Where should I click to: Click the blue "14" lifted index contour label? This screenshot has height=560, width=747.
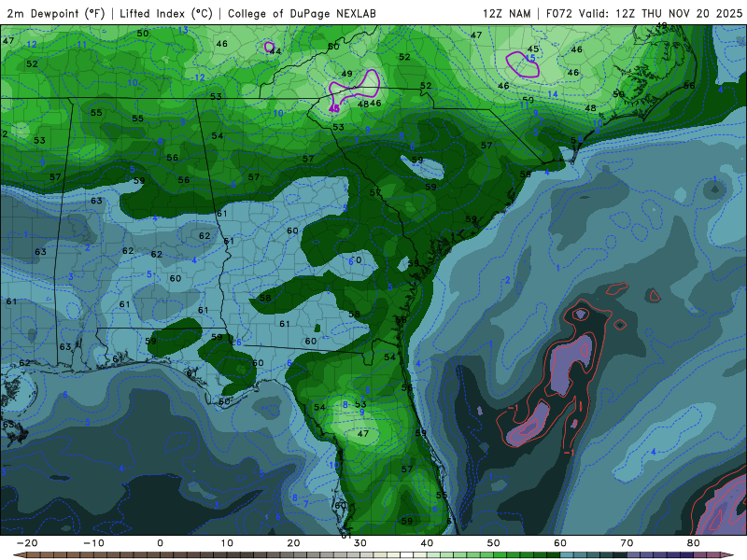tap(553, 94)
